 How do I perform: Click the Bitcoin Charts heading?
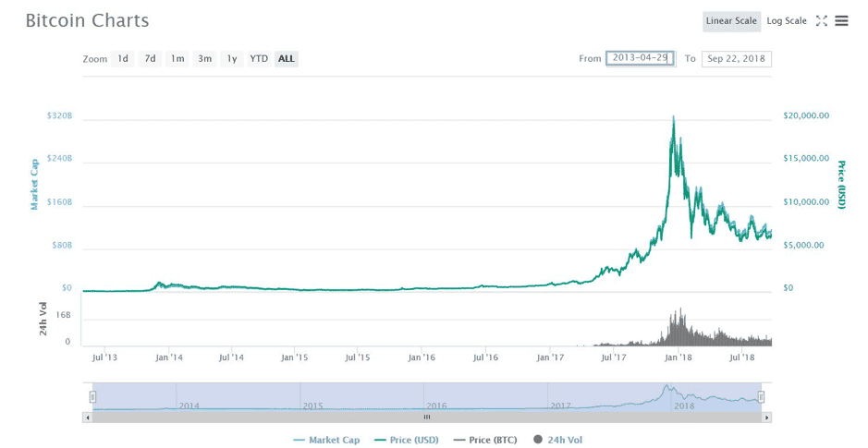(88, 21)
